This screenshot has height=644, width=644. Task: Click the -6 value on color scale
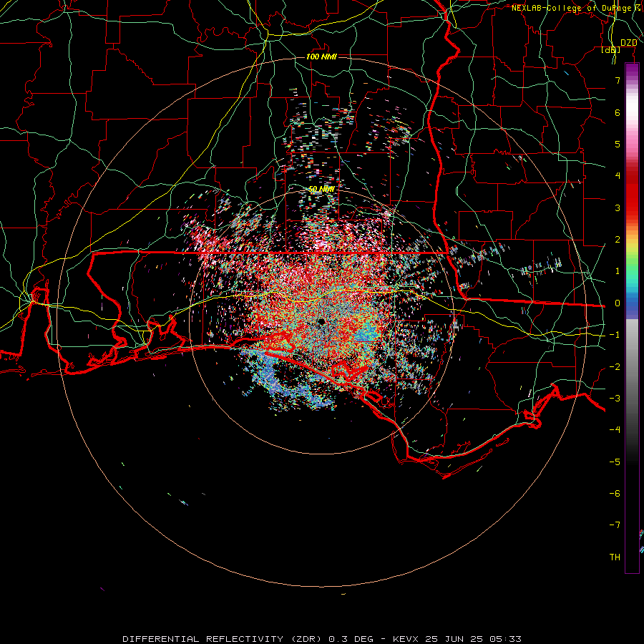pos(615,494)
